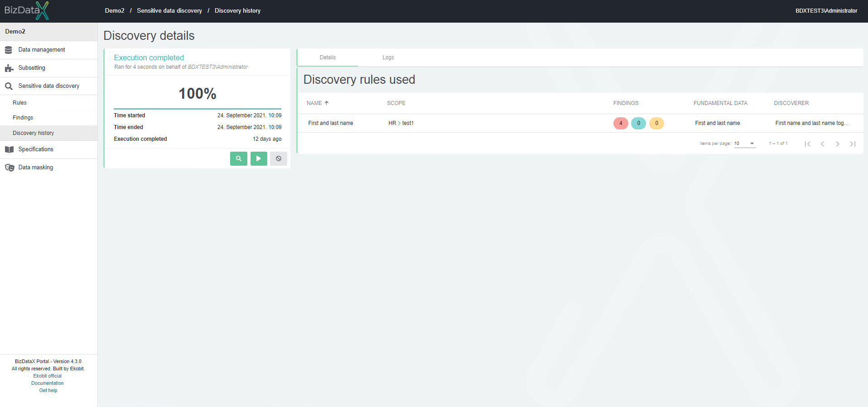
Task: Click the Specifications book icon
Action: pos(9,149)
